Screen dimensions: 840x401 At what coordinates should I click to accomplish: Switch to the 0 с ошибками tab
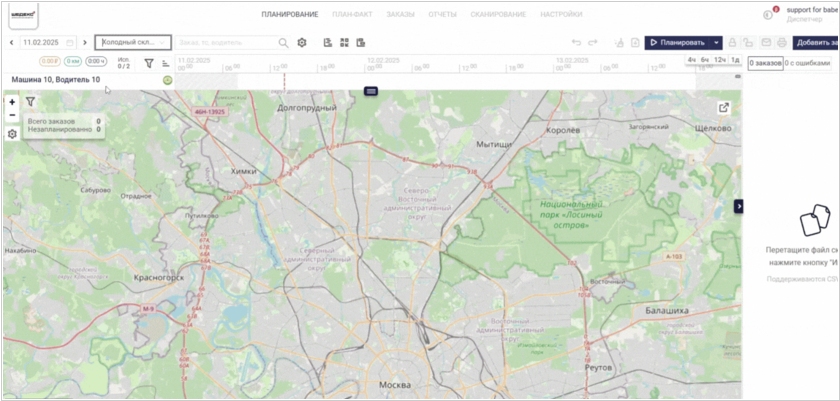(x=807, y=63)
